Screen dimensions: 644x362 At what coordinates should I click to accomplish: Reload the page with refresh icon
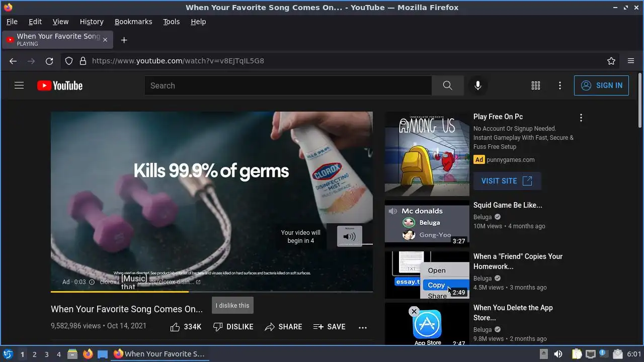[x=49, y=61]
